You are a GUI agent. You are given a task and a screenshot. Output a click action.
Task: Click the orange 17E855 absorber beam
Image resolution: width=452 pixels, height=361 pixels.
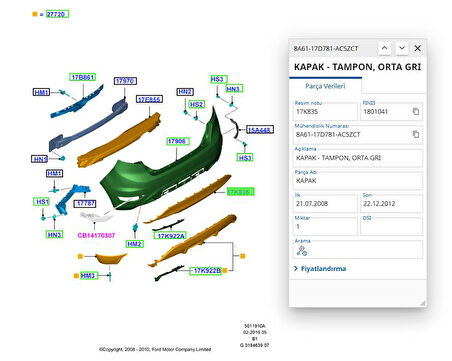(120, 140)
